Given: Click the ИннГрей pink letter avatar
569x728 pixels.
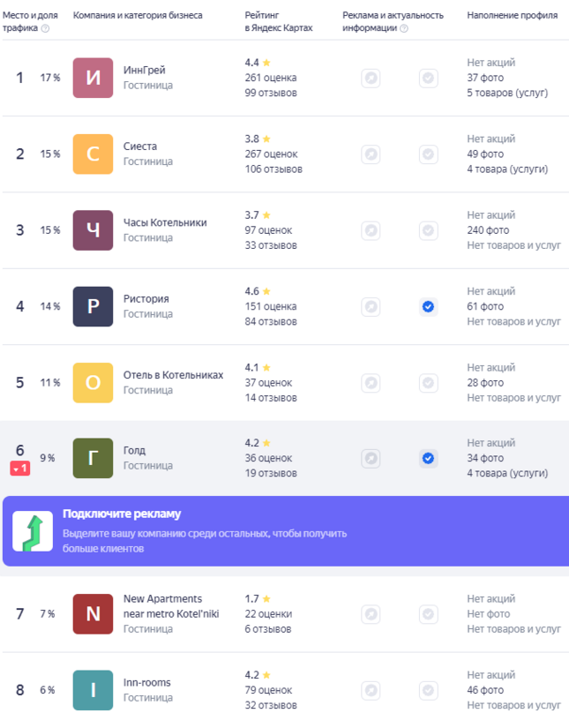Looking at the screenshot, I should (93, 78).
